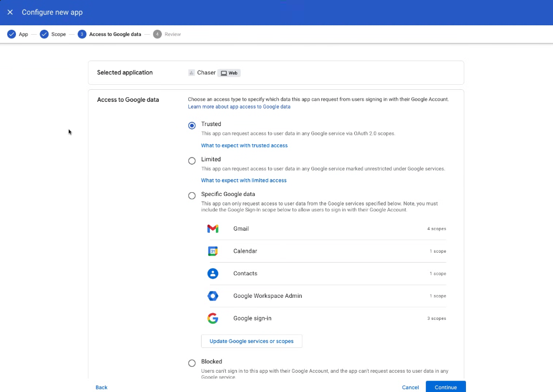Image resolution: width=553 pixels, height=392 pixels.
Task: Click the Web platform chip beside Chaser
Action: coord(229,73)
